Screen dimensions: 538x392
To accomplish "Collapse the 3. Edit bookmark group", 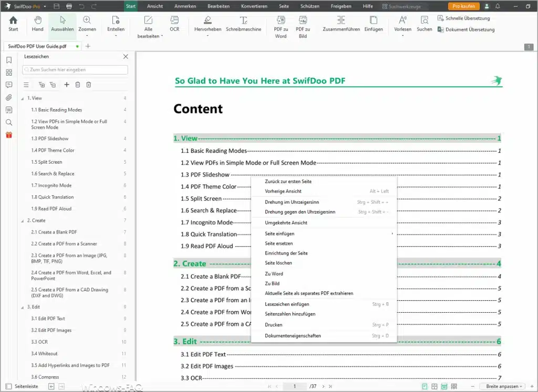I will coord(23,307).
